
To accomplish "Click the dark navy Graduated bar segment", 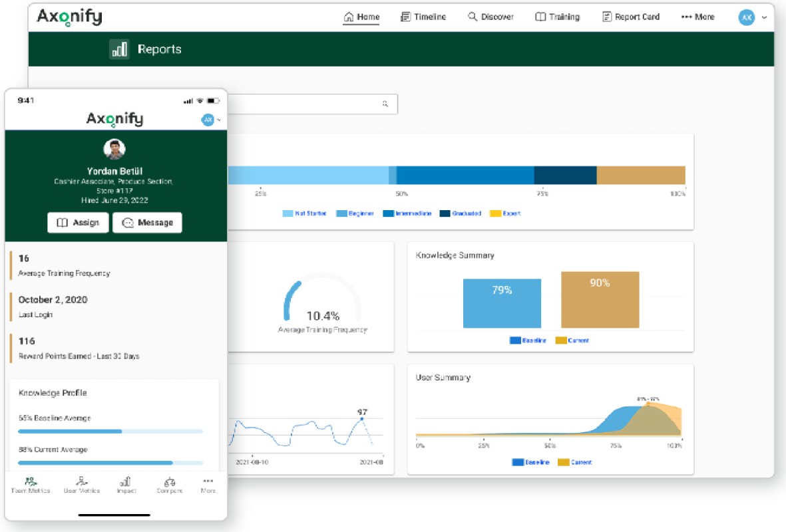I will point(565,176).
